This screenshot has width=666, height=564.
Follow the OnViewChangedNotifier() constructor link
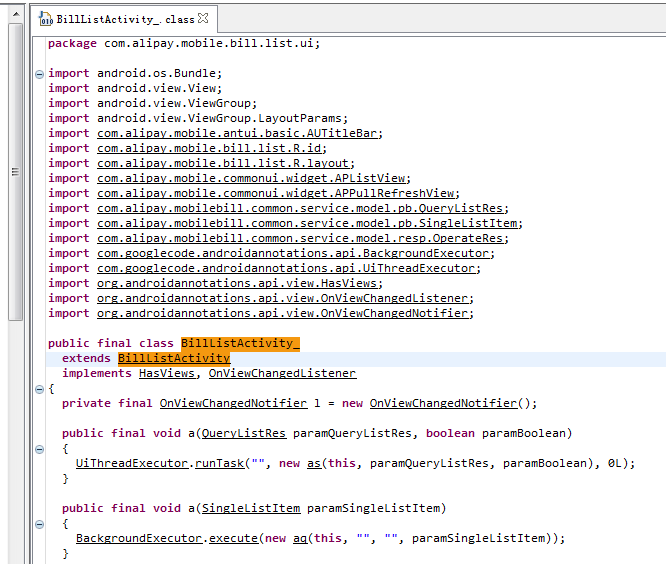[443, 403]
